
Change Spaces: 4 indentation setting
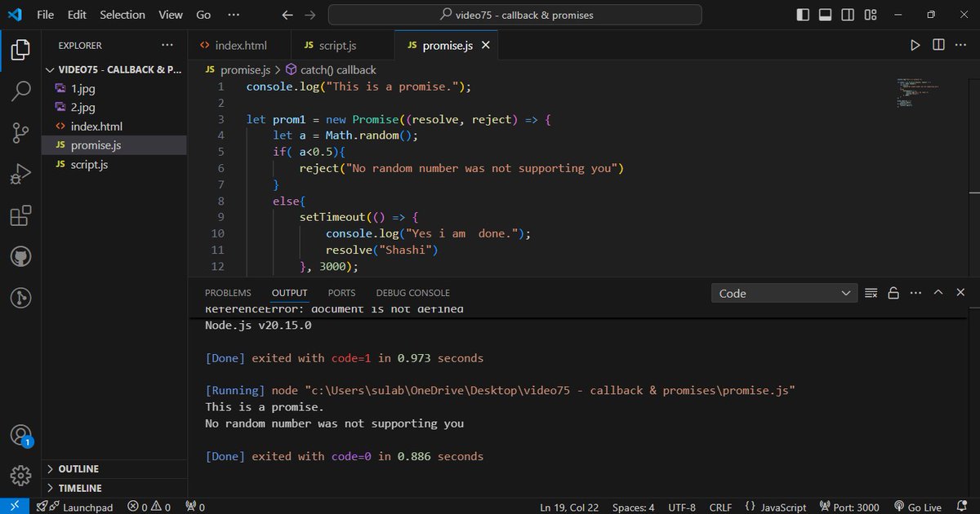pos(633,507)
